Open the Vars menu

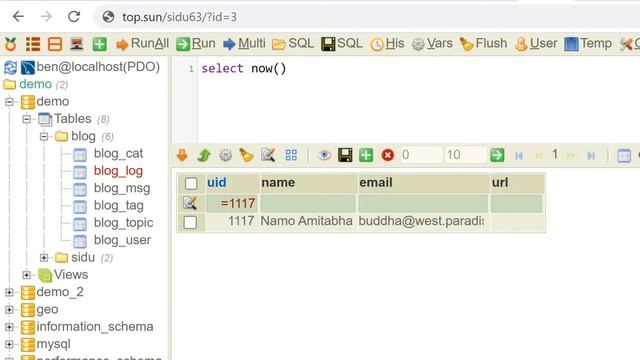coord(432,43)
